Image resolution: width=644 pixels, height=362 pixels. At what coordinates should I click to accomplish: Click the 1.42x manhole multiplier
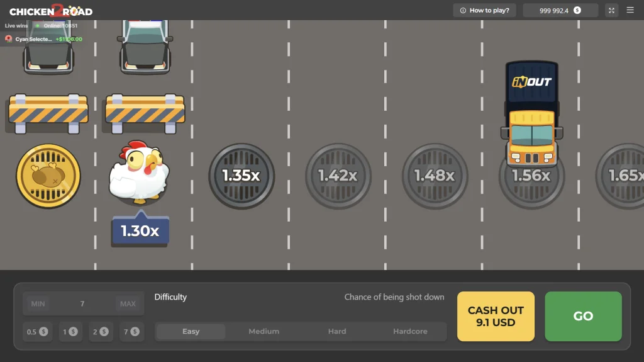(338, 176)
